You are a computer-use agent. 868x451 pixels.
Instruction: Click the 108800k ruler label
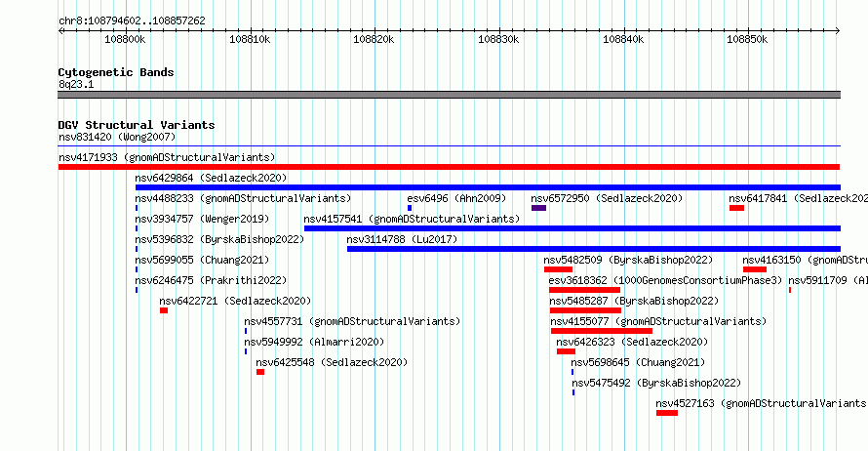pos(125,39)
